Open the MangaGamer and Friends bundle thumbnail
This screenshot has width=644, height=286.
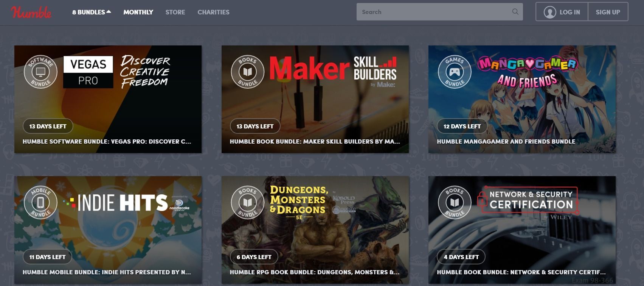(522, 99)
